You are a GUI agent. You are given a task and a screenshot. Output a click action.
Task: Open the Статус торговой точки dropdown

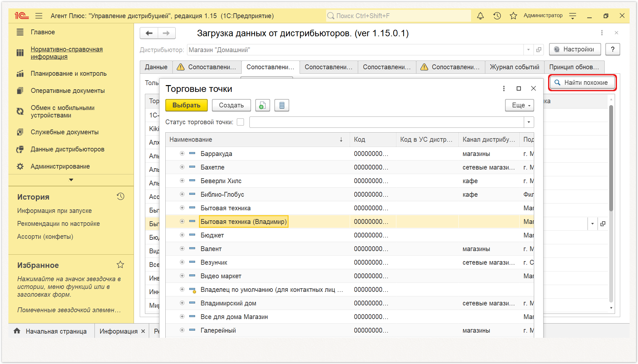pos(529,122)
